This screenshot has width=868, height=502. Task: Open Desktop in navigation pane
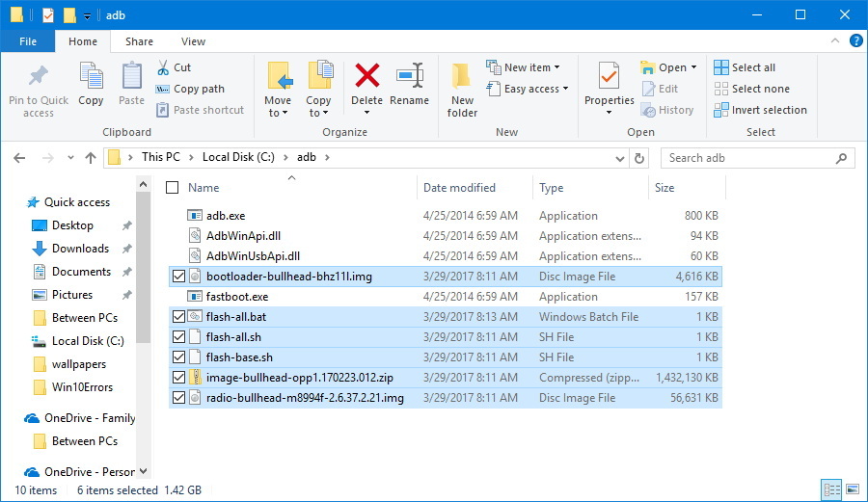(x=72, y=225)
